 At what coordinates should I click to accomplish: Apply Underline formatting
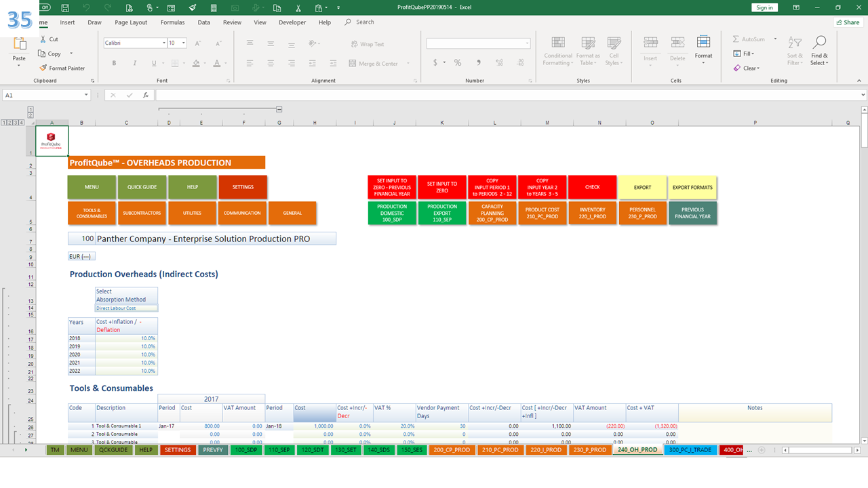click(154, 63)
